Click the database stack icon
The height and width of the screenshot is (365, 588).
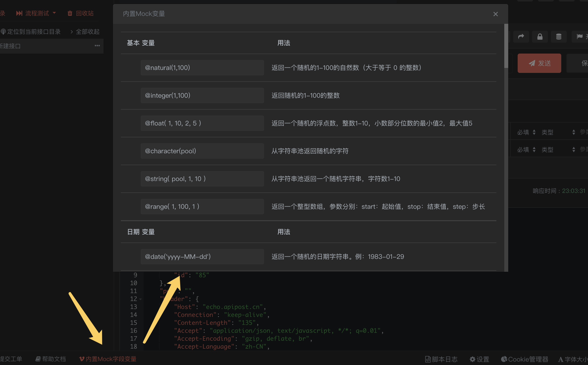[559, 37]
